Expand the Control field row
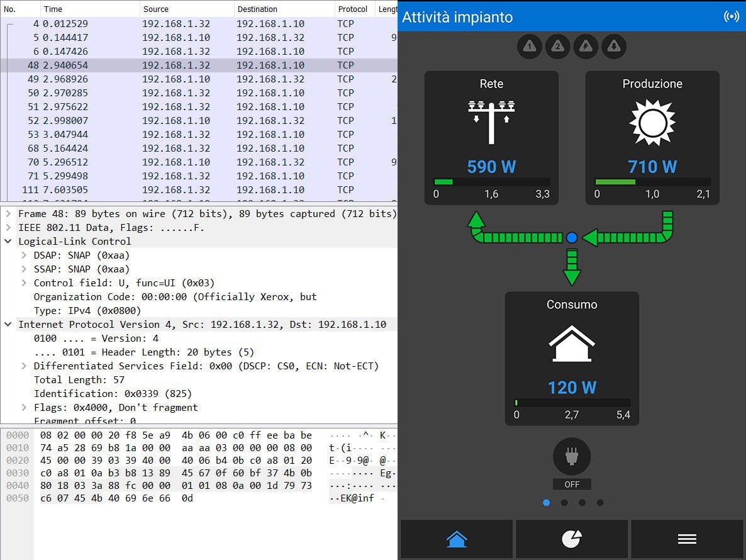 click(x=24, y=283)
